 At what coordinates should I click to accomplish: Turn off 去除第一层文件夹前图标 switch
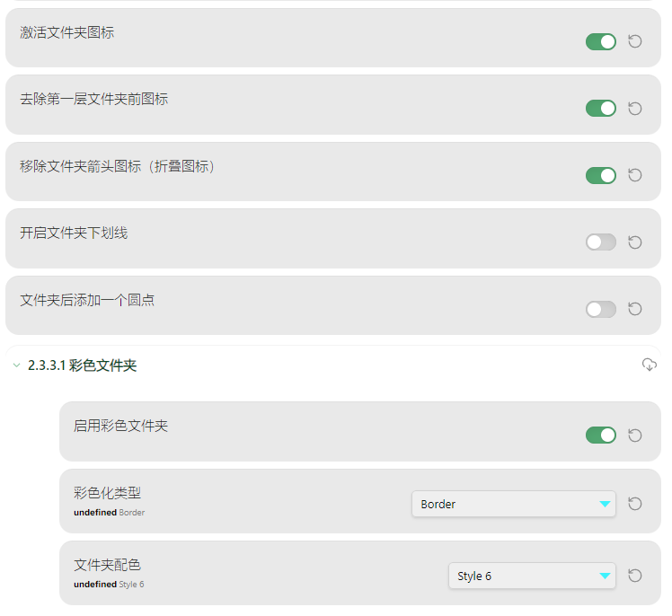(x=600, y=109)
